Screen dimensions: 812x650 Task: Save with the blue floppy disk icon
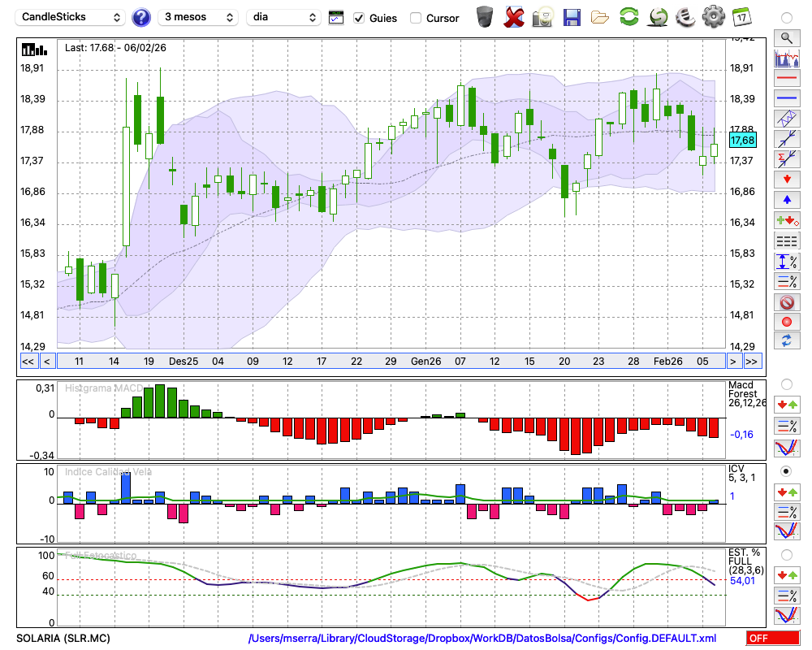pos(572,17)
